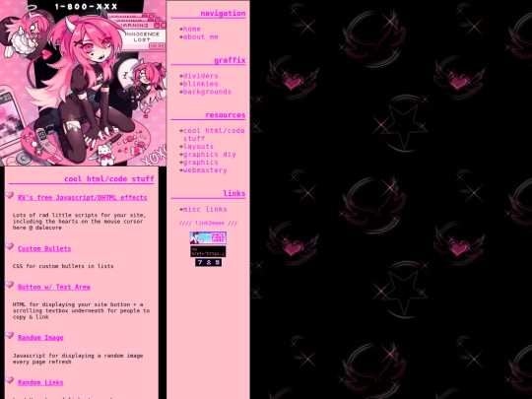Screen dimensions: 532x399
Task: Click description starting 'HTML for displaying your site button'
Action: [81, 310]
